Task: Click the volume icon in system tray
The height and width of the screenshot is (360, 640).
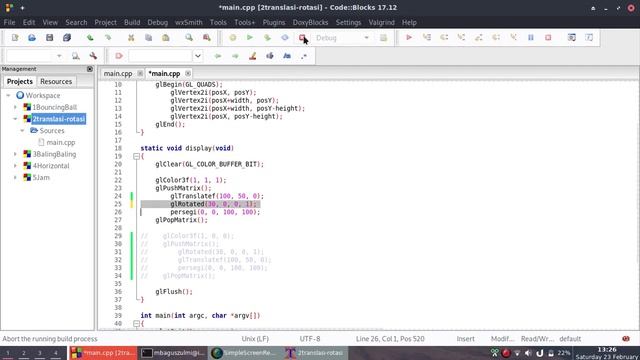Action: (x=528, y=353)
